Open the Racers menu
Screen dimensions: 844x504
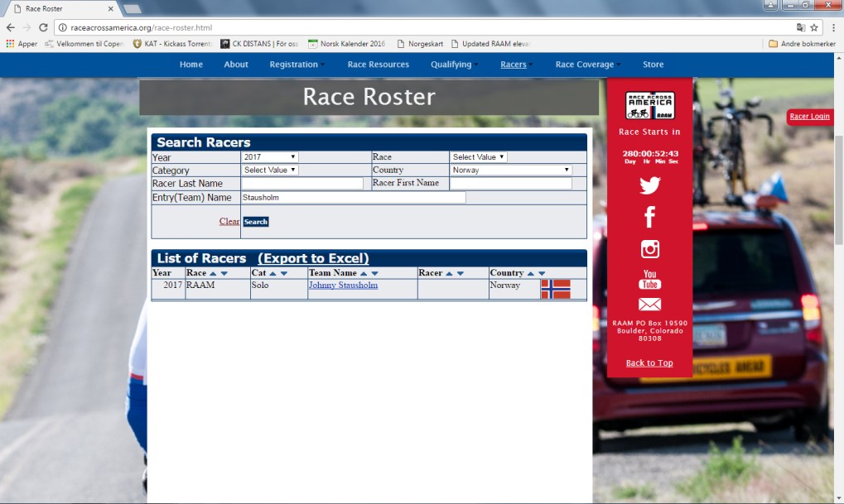tap(515, 64)
